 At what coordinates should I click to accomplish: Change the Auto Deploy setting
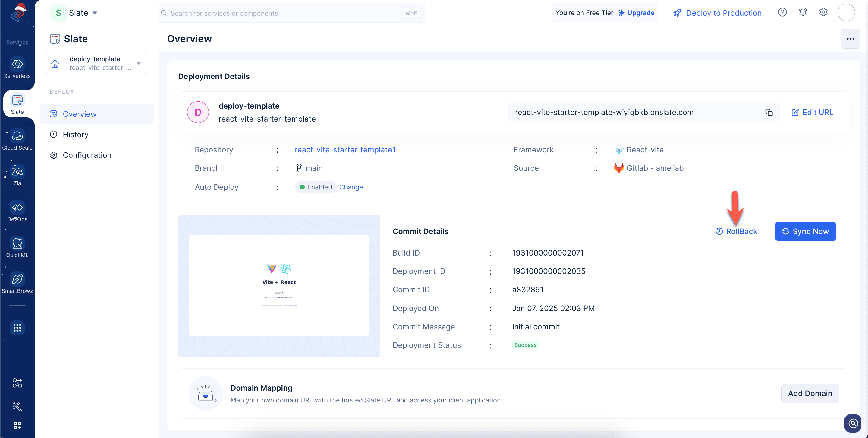pyautogui.click(x=351, y=187)
